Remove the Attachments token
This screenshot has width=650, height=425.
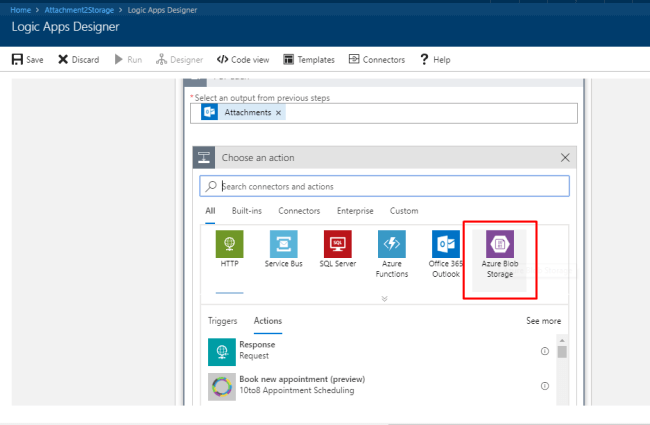click(279, 113)
